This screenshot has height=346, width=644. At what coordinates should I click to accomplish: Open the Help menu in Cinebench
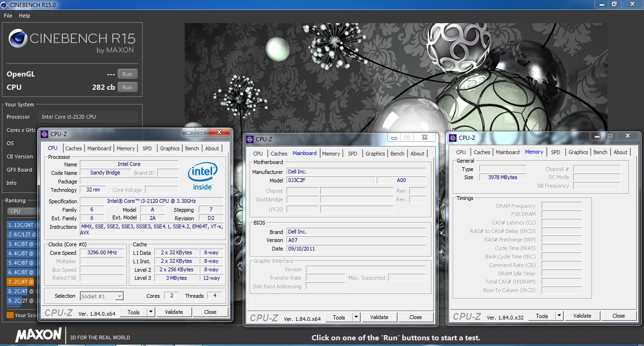tap(25, 16)
